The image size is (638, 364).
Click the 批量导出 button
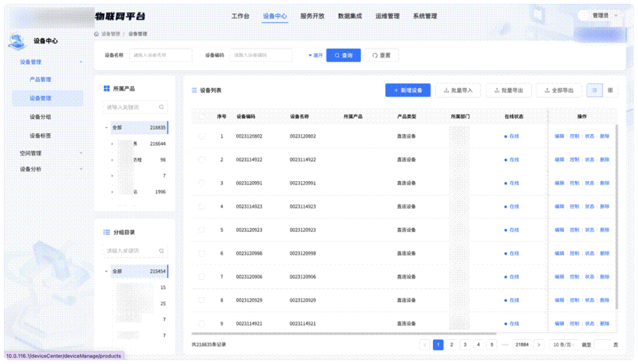coord(508,90)
